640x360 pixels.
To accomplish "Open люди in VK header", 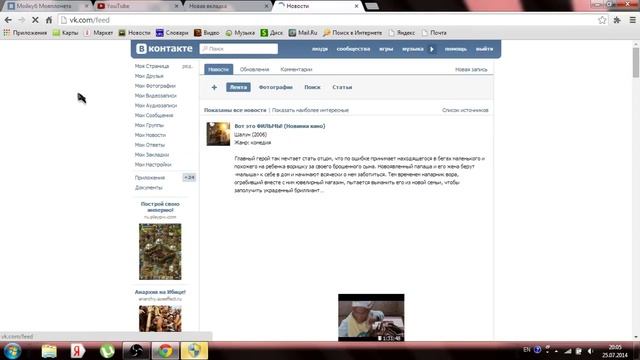I will point(320,49).
